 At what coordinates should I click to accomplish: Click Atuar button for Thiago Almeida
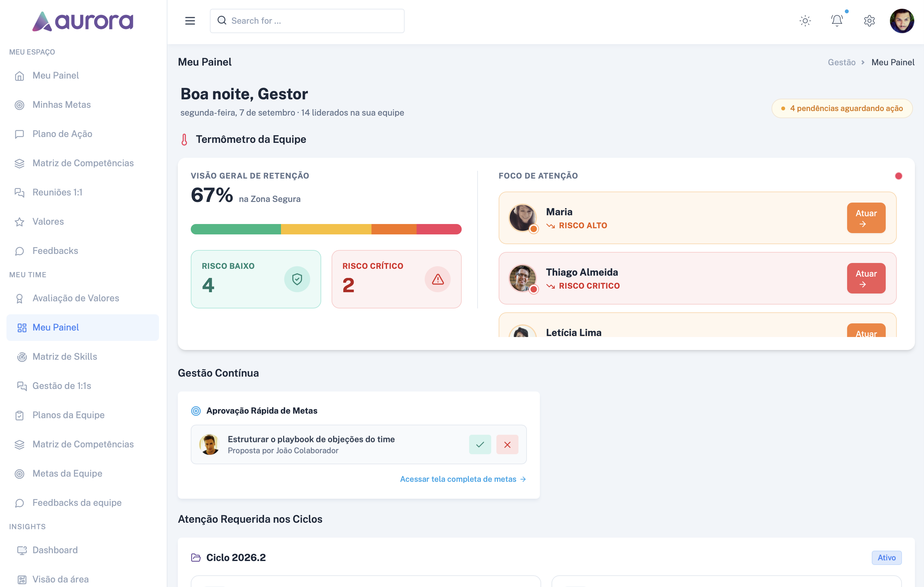click(x=866, y=278)
